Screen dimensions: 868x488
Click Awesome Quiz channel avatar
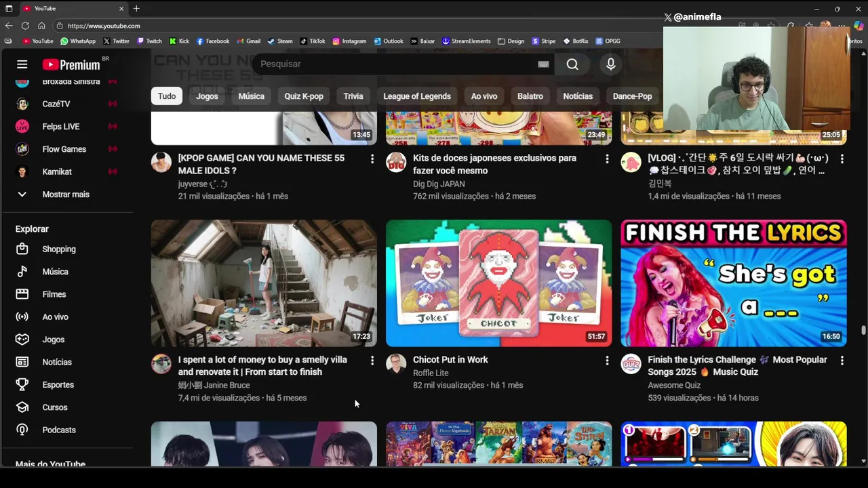click(631, 364)
